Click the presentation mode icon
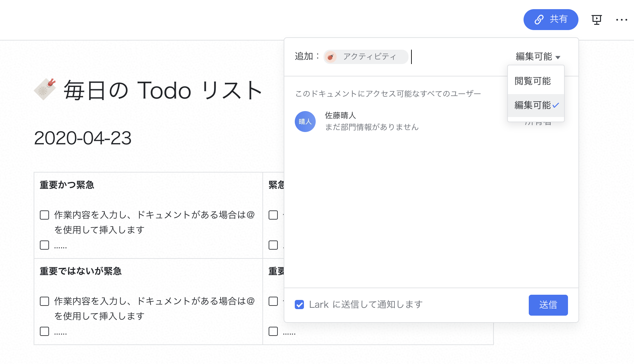 click(596, 20)
